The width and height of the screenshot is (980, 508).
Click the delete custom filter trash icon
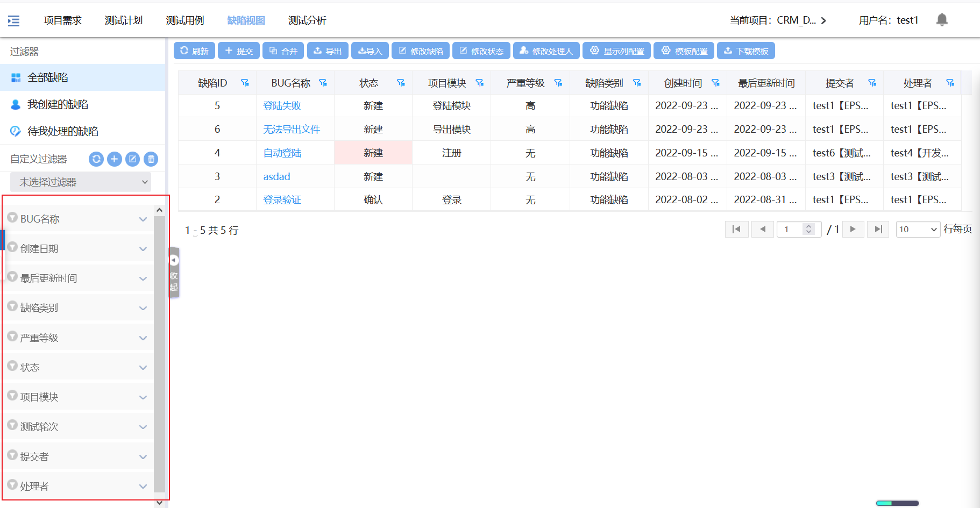[151, 159]
